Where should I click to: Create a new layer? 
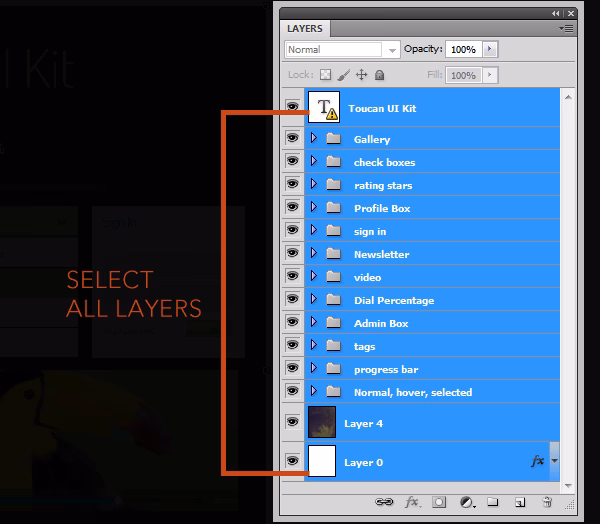click(x=520, y=502)
